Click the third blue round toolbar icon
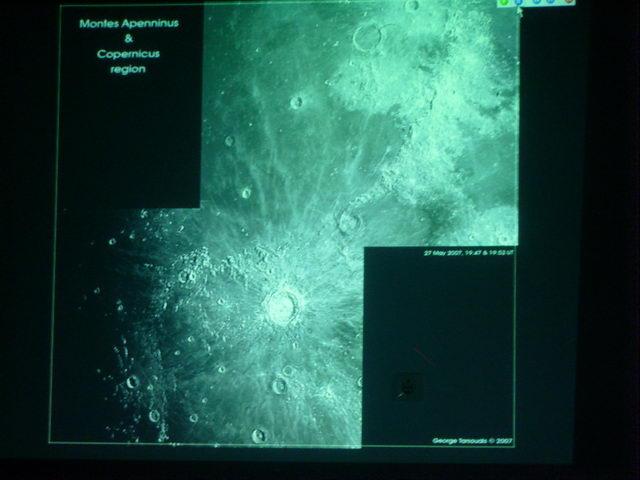This screenshot has height=480, width=640. tap(537, 2)
